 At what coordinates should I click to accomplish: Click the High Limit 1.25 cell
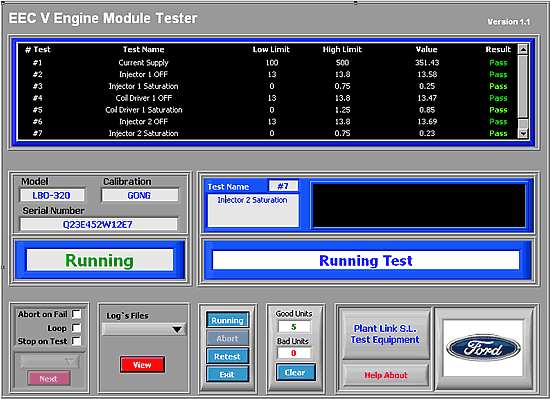pyautogui.click(x=342, y=110)
